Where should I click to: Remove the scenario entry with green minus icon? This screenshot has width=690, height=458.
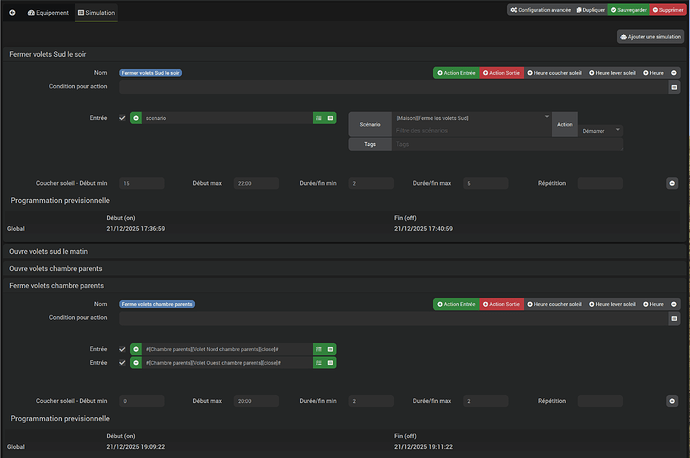[x=136, y=118]
